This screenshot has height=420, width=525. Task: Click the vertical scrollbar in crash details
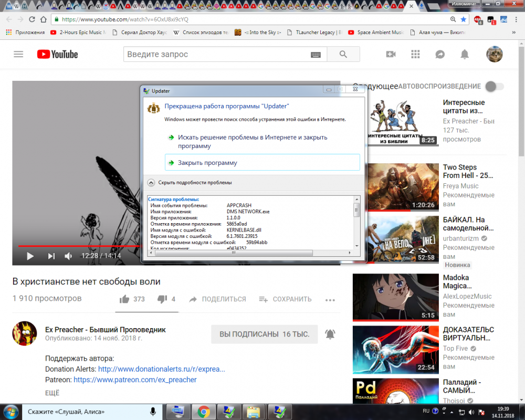pos(356,210)
